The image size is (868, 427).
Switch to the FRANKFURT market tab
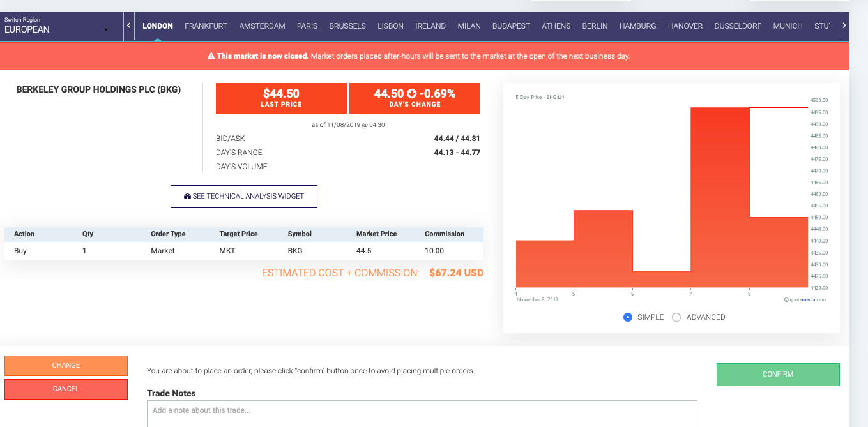206,26
